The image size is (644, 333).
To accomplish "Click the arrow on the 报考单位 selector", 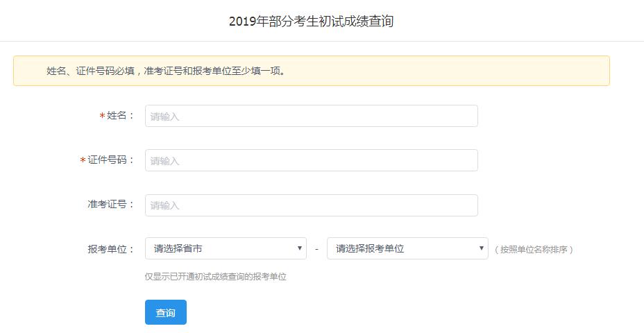I will pyautogui.click(x=482, y=248).
